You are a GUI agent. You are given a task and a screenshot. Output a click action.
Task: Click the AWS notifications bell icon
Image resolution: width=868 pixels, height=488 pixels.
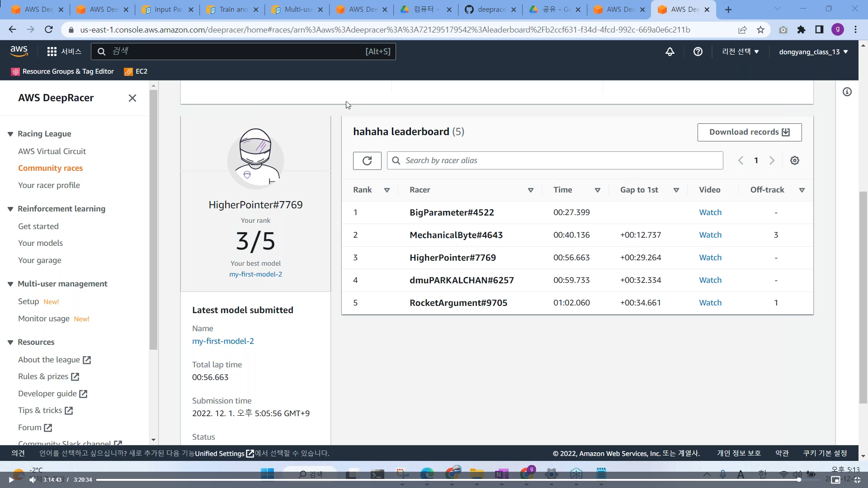click(670, 52)
